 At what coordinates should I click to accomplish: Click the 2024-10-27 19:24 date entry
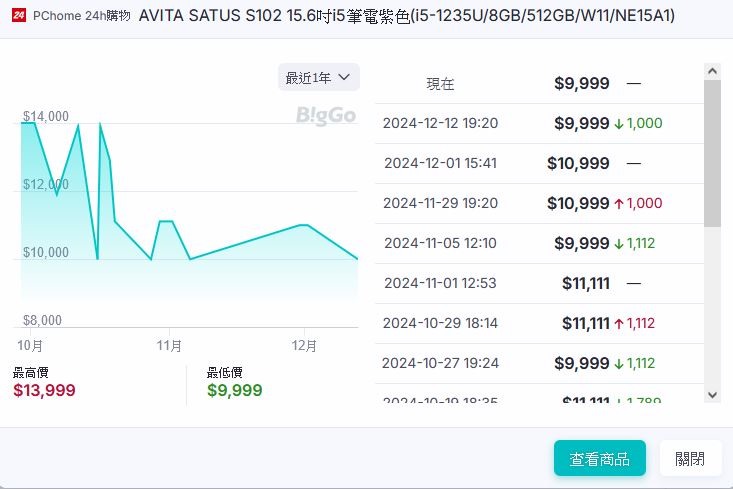pos(440,363)
